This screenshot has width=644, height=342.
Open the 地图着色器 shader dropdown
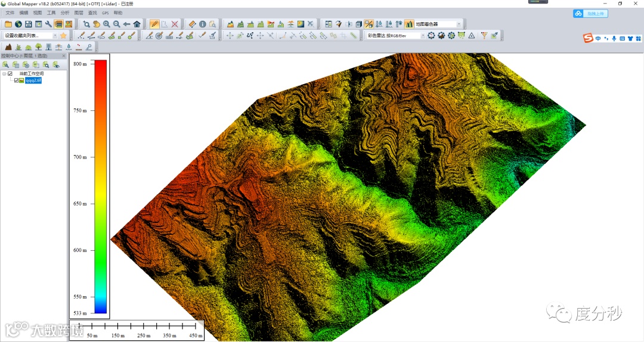coord(459,24)
